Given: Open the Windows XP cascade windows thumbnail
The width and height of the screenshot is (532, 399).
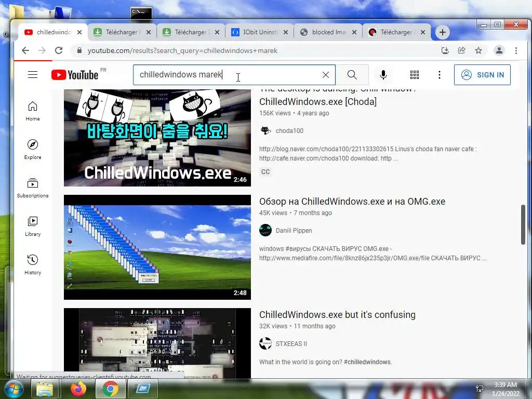Looking at the screenshot, I should (x=157, y=247).
